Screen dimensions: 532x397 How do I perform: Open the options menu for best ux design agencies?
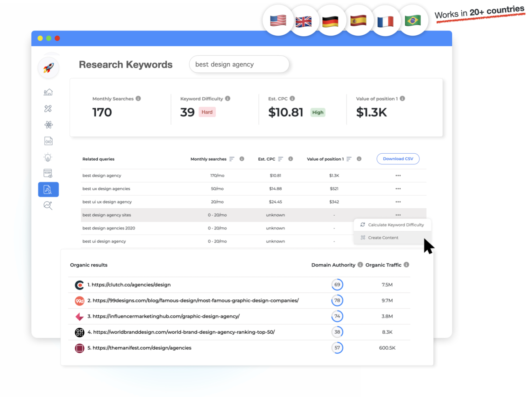398,189
